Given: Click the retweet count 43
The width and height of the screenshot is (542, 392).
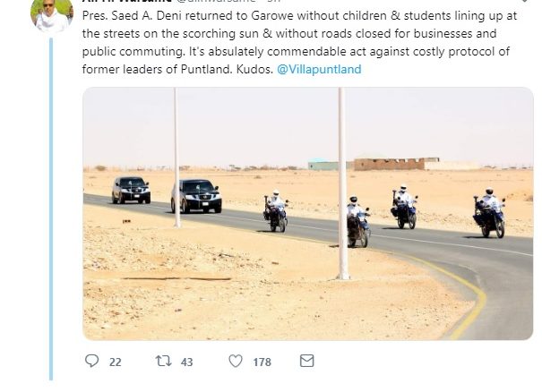Looking at the screenshot, I should (x=186, y=362).
